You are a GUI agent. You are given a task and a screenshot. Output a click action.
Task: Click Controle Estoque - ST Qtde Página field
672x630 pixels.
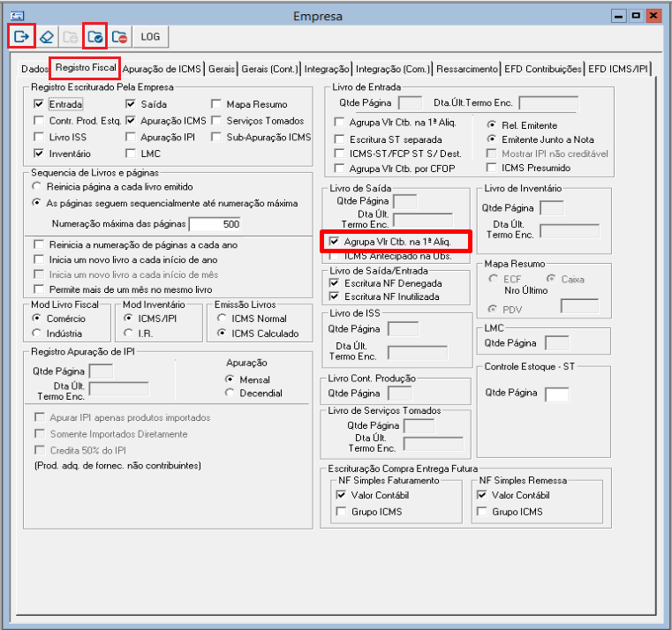point(556,394)
